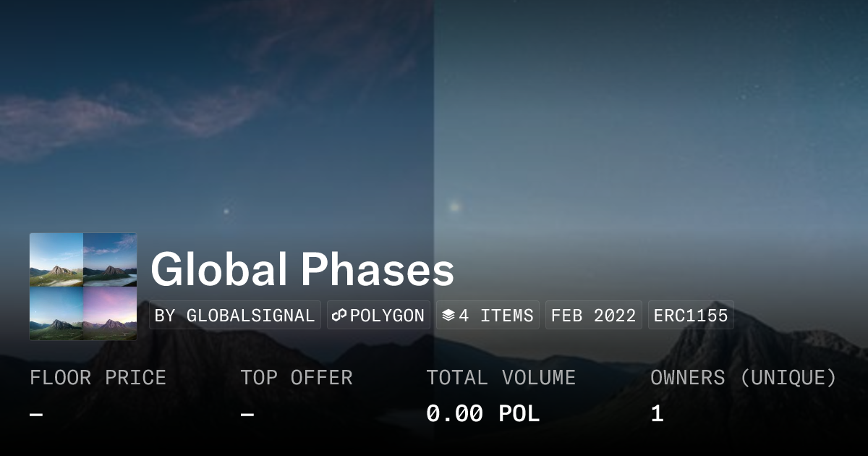The image size is (868, 456).
Task: Select the dash value under Top Offer
Action: point(247,414)
